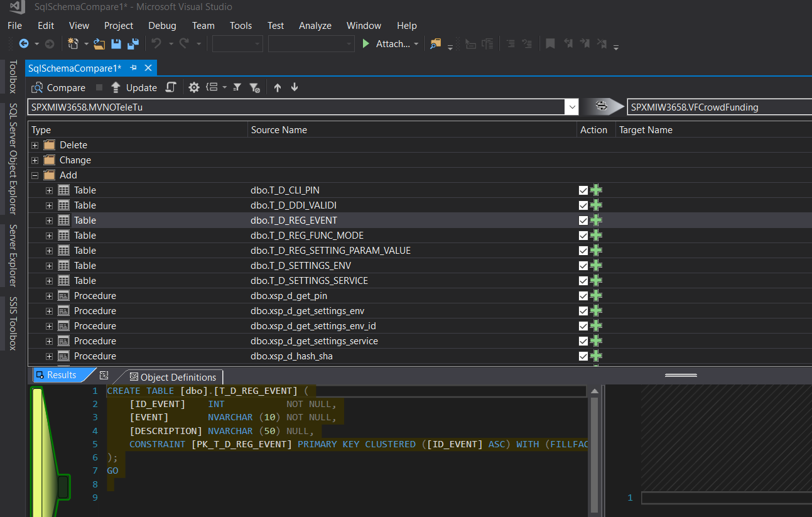Click the Generate Script icon beside Update
The height and width of the screenshot is (517, 812).
coord(171,87)
